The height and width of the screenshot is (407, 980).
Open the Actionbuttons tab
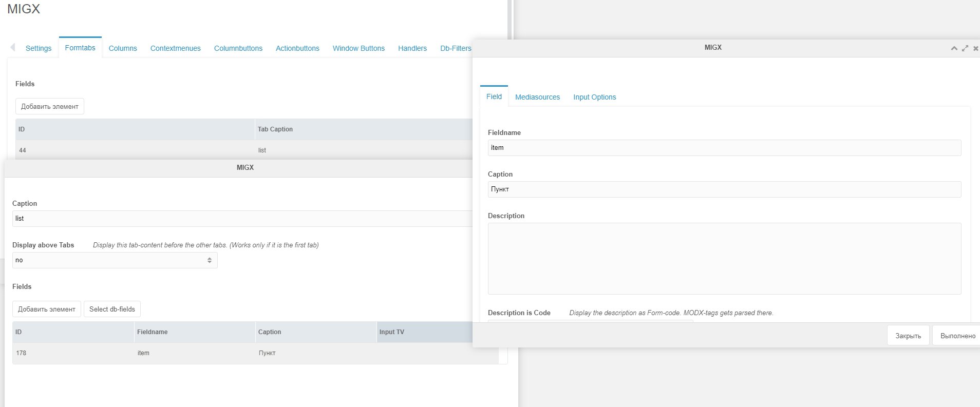coord(297,48)
